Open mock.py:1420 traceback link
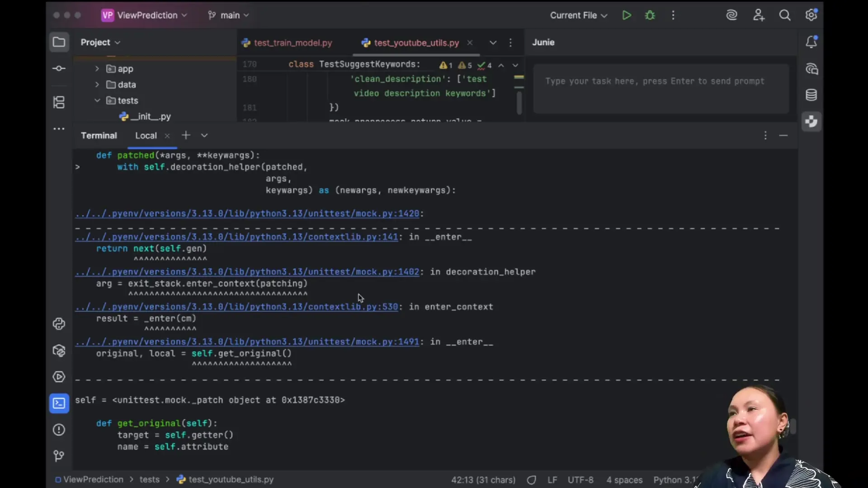 [247, 213]
